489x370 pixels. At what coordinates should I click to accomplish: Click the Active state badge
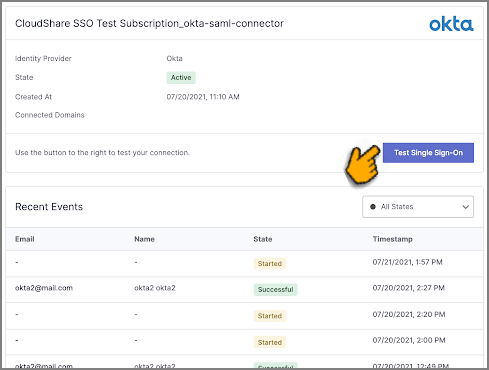click(x=181, y=77)
